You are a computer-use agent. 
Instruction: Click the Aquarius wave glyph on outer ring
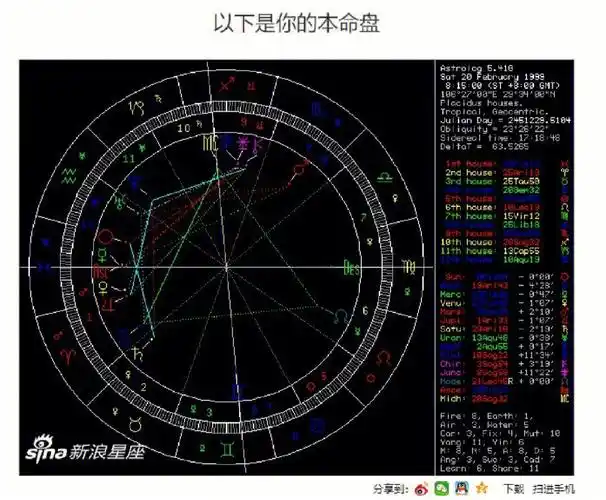tap(70, 176)
